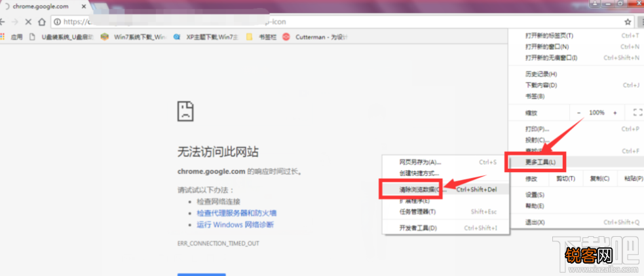This screenshot has width=644, height=276.
Task: Close the chrome.google.com tab
Action: click(84, 7)
